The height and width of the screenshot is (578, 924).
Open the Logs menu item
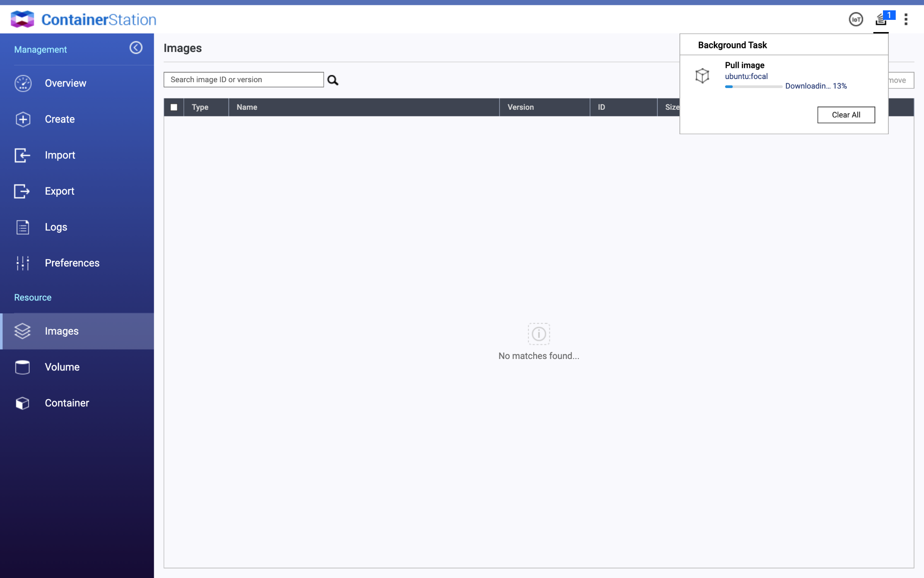point(56,227)
